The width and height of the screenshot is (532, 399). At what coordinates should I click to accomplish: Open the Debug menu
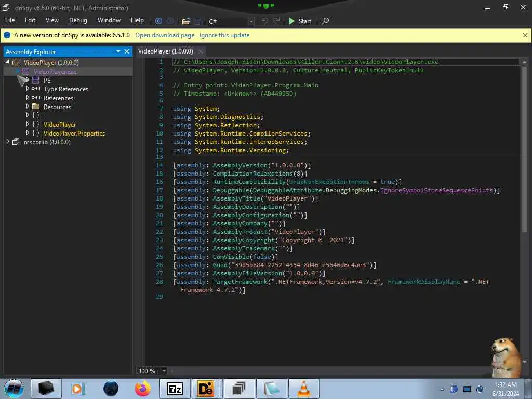point(78,20)
